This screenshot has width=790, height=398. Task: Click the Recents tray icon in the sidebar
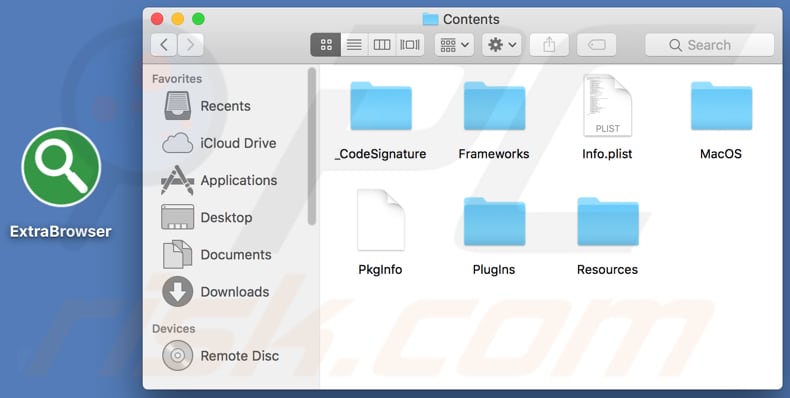click(x=177, y=106)
